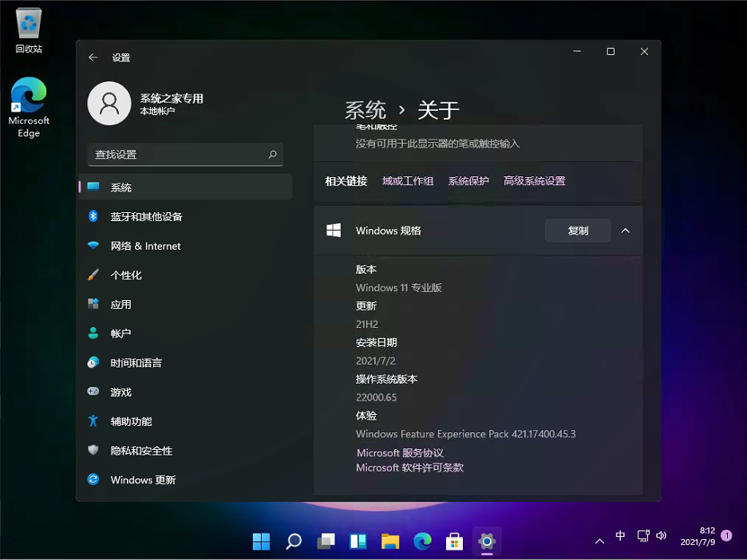
Task: Click the search magnifier in settings search
Action: (272, 154)
